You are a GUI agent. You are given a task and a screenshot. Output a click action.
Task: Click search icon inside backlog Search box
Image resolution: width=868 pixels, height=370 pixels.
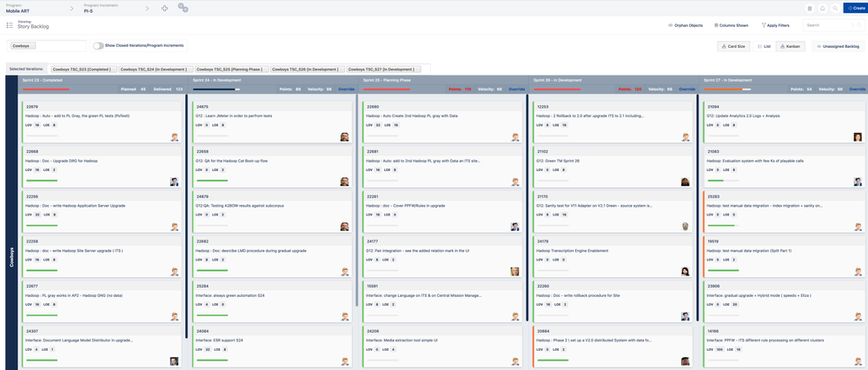click(x=858, y=25)
